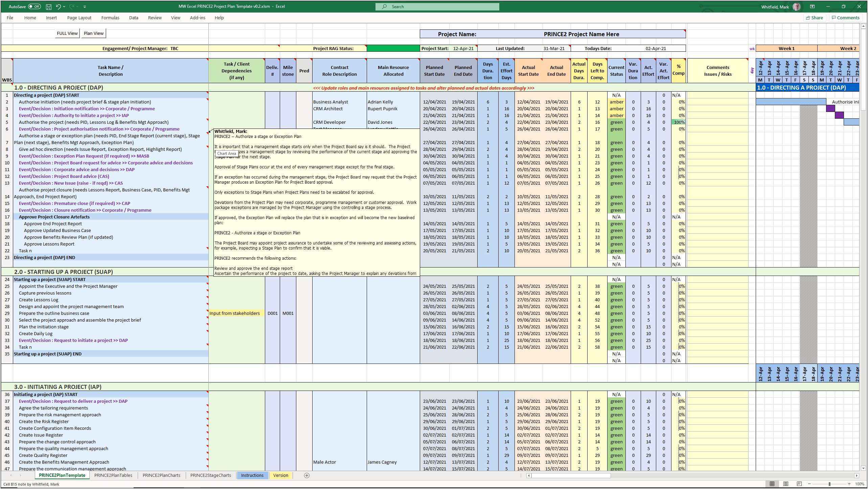Click the Undo arrow icon

point(58,6)
